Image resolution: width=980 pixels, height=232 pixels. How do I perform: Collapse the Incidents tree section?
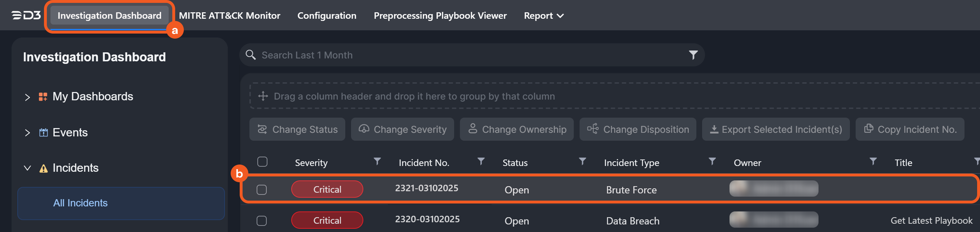(27, 168)
